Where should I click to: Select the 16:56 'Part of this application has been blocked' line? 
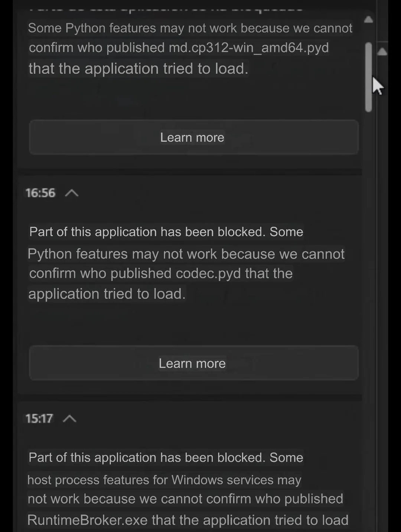(x=166, y=232)
